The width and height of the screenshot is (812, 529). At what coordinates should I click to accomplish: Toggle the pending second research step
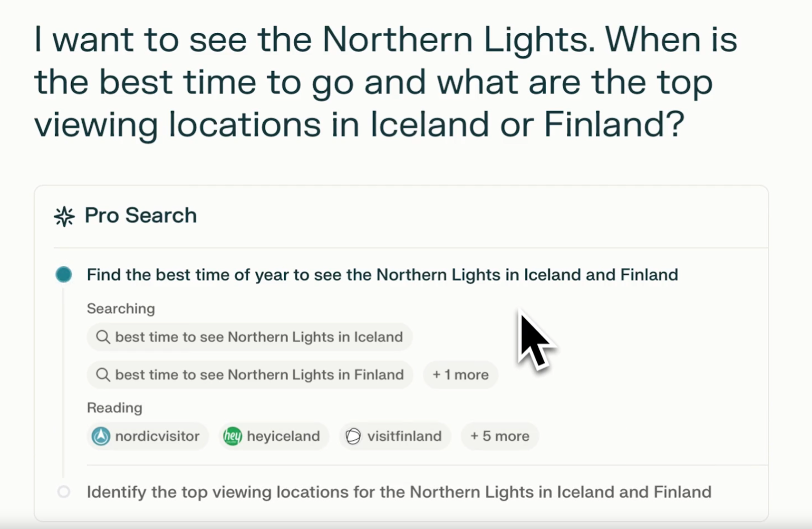pyautogui.click(x=399, y=491)
